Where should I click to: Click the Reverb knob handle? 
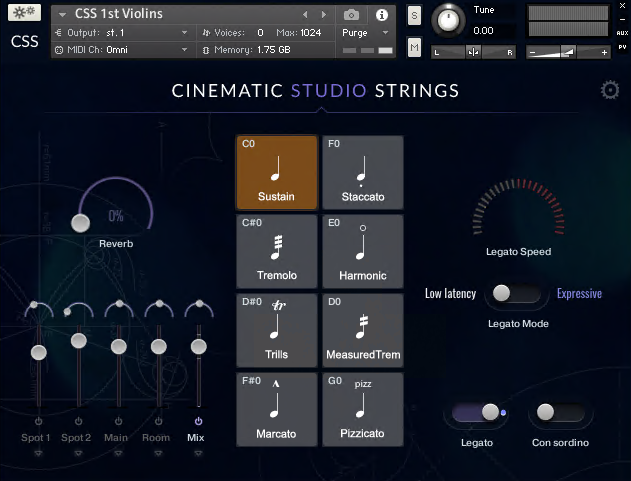click(80, 223)
